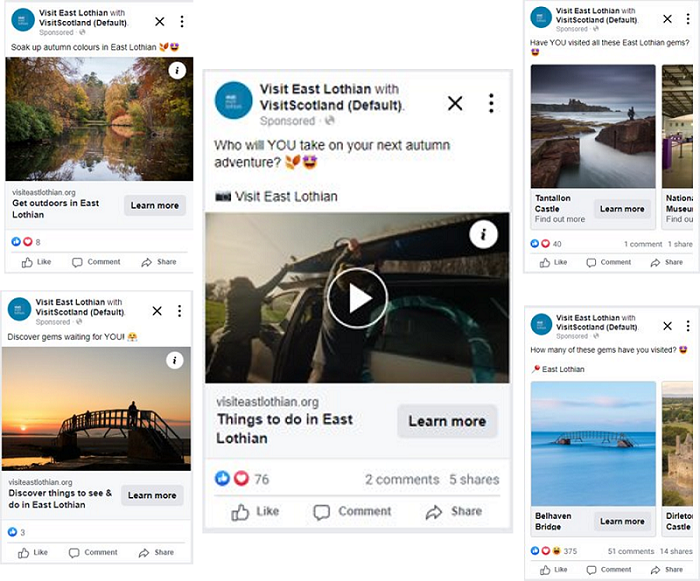Like the Have YOU visited gems ad
The image size is (700, 581).
coord(554,263)
